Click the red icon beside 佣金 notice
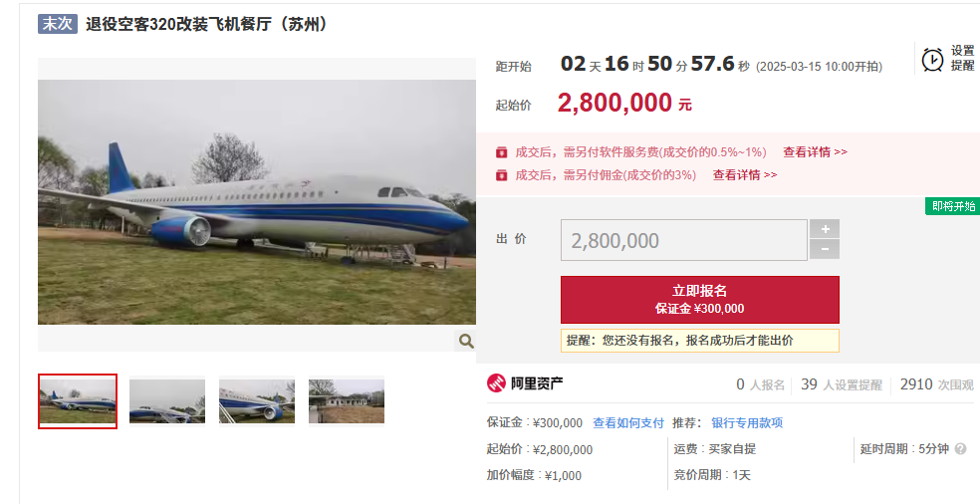The image size is (980, 504). [x=501, y=175]
